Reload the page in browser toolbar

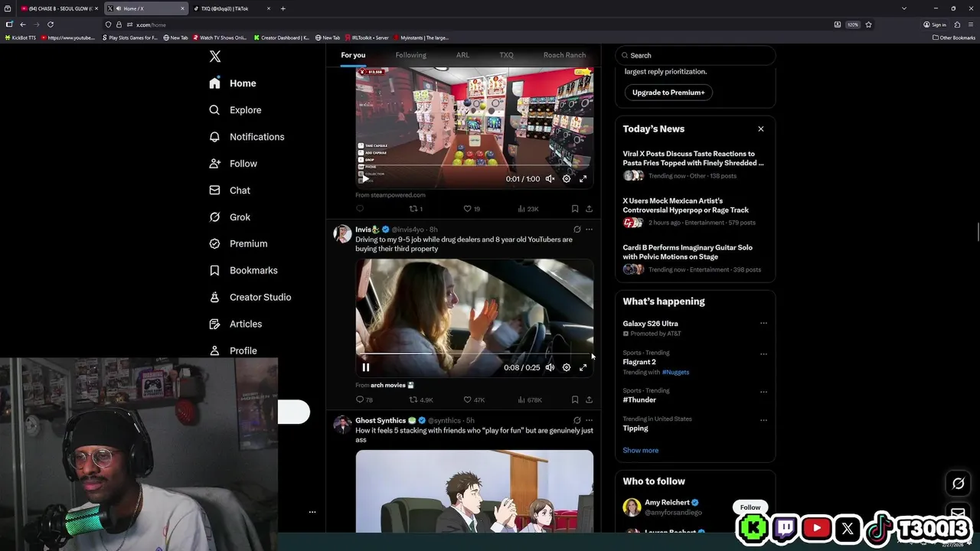[x=51, y=24]
